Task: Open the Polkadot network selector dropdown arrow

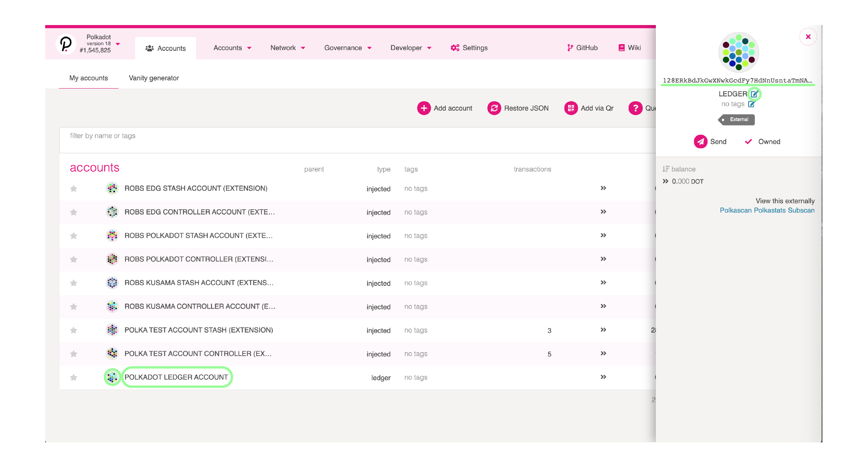Action: tap(118, 44)
